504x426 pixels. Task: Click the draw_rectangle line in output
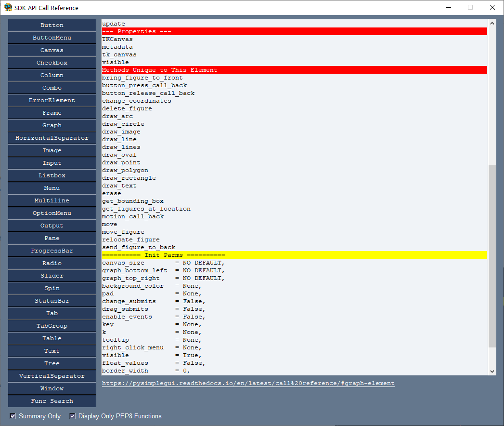point(129,178)
